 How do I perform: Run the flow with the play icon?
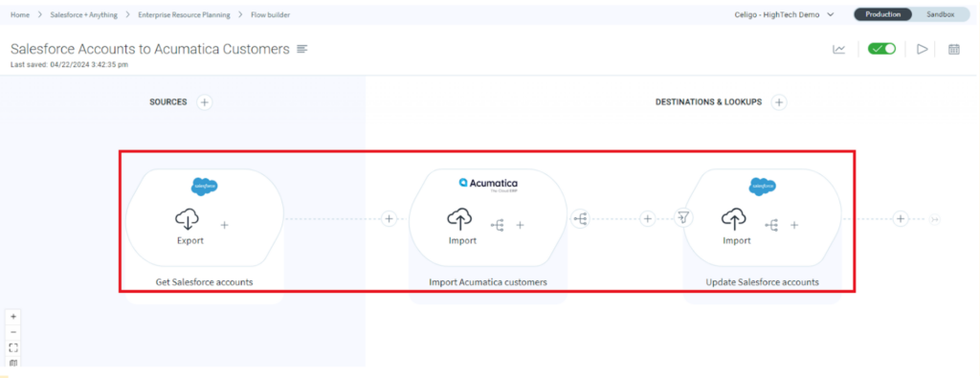click(922, 50)
